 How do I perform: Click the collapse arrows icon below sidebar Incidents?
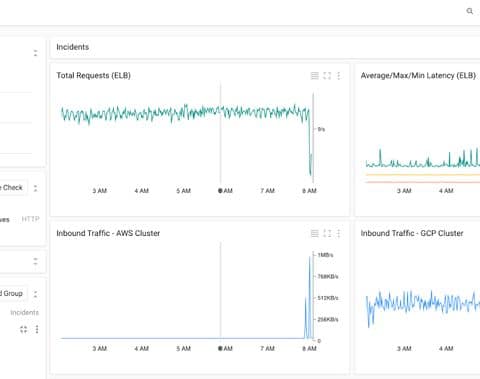23,329
